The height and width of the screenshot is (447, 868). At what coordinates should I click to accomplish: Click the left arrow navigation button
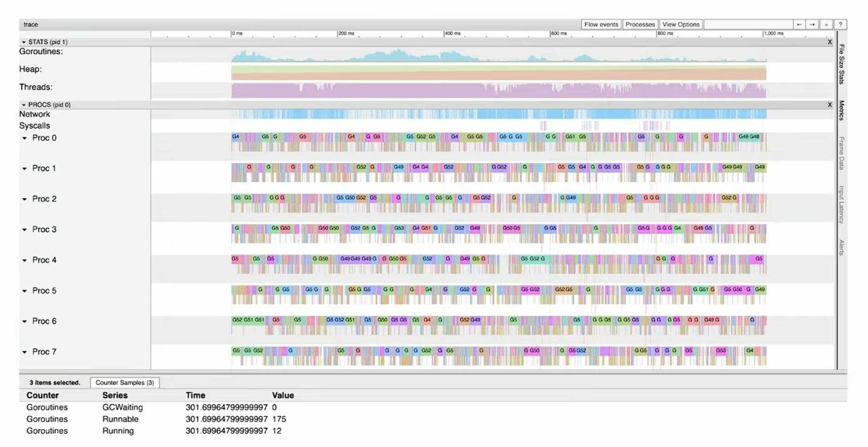[799, 24]
